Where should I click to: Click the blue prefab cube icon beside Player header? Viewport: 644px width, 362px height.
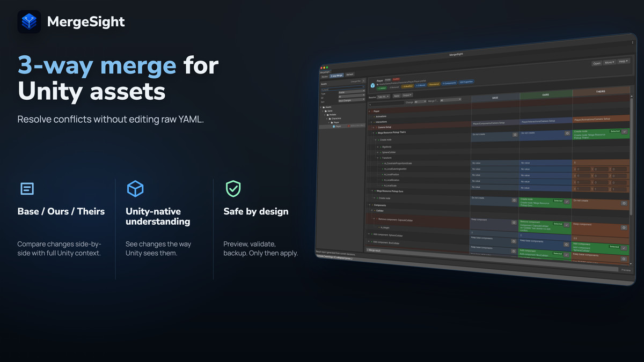[x=372, y=85]
